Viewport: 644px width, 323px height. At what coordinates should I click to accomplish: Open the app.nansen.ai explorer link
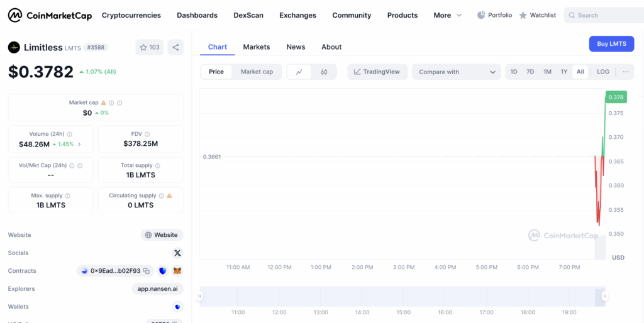[x=157, y=289]
